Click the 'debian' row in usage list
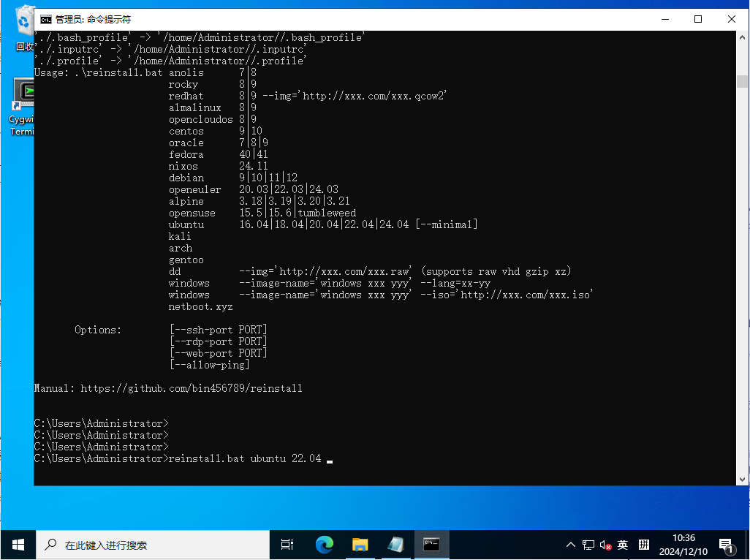Image resolution: width=750 pixels, height=560 pixels. click(233, 178)
